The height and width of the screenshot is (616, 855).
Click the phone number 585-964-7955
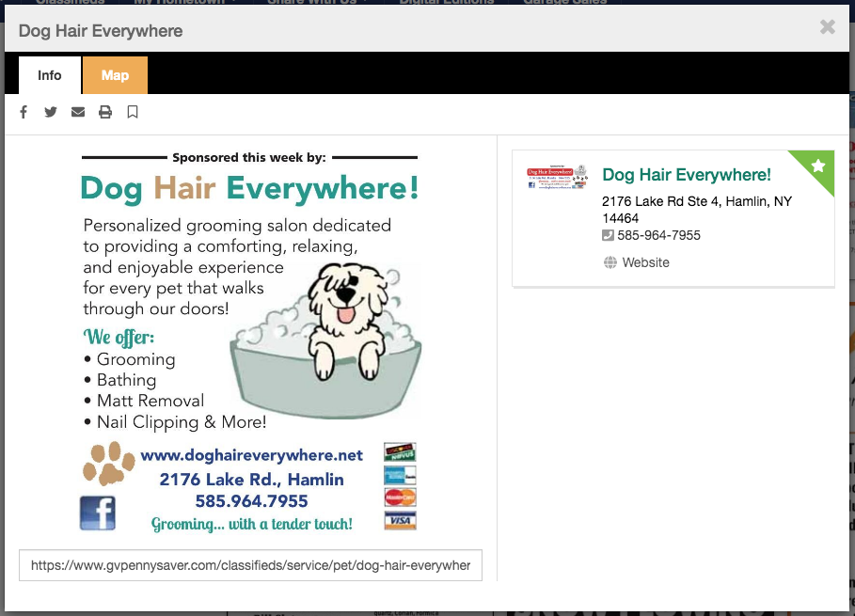(658, 235)
